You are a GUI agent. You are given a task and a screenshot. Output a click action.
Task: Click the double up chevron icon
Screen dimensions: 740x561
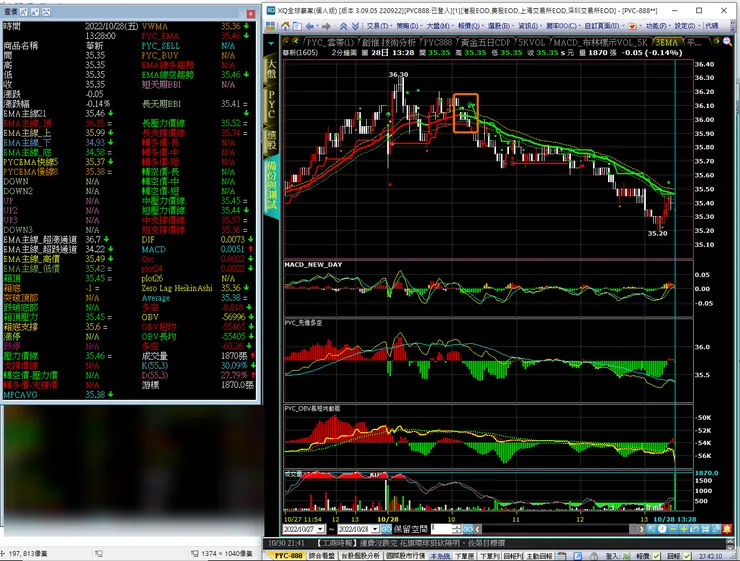pyautogui.click(x=344, y=26)
